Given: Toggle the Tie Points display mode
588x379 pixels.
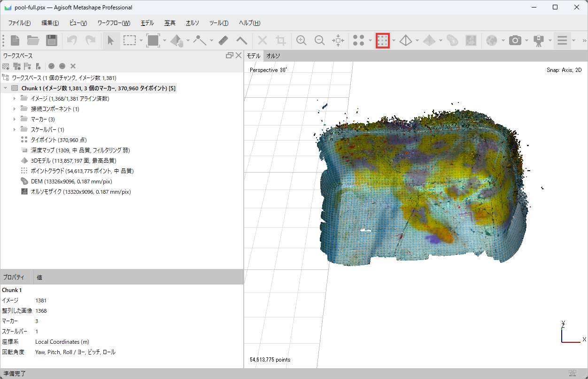Looking at the screenshot, I should (359, 40).
